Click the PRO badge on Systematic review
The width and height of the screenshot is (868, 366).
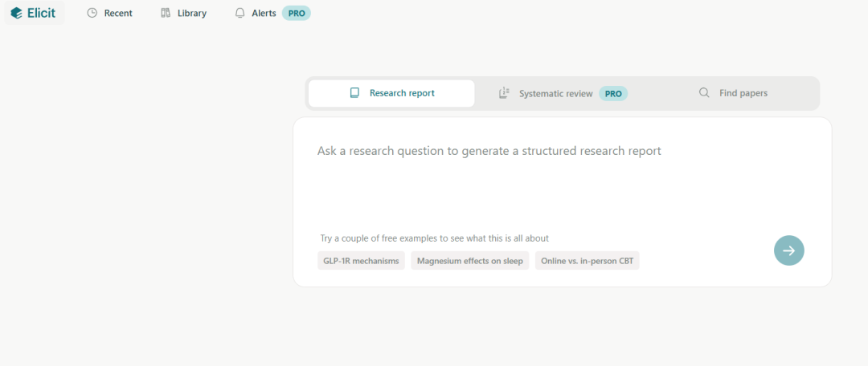[x=613, y=93]
